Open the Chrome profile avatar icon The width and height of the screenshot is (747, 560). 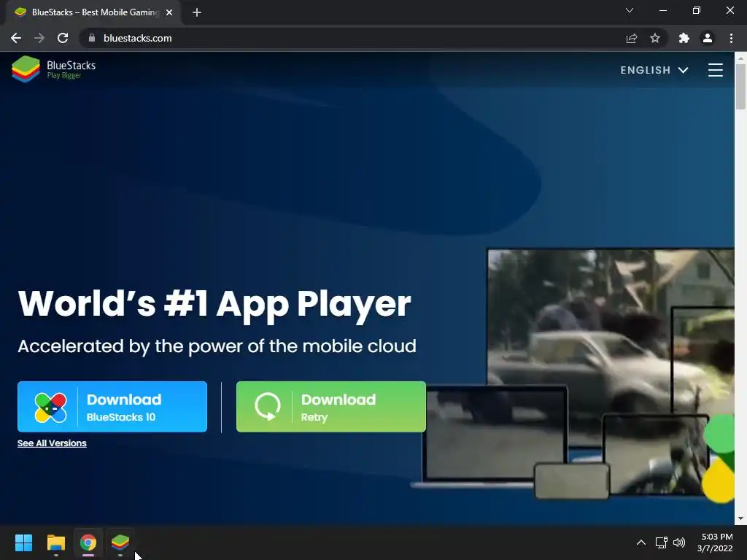point(708,38)
